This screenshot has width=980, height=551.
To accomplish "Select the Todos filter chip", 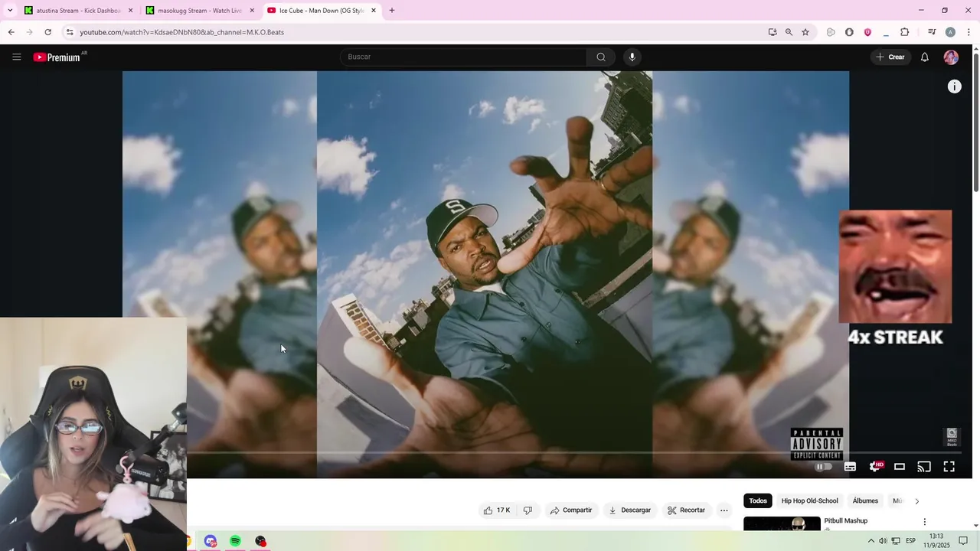I will [758, 501].
